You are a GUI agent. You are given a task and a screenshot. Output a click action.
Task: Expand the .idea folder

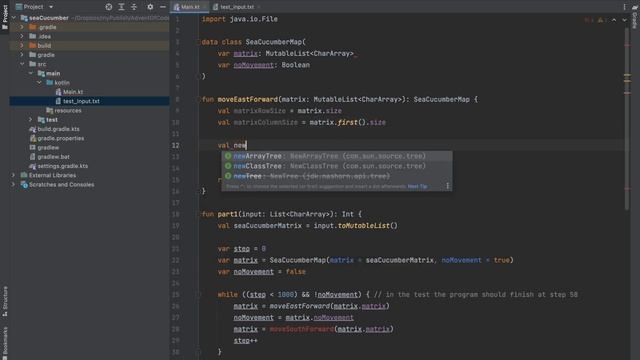22,36
